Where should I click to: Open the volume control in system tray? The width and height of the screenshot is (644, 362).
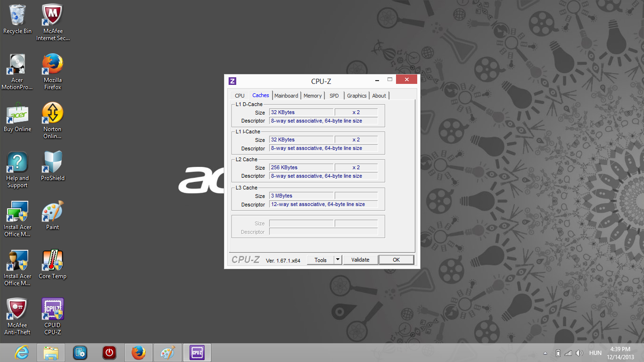point(579,353)
